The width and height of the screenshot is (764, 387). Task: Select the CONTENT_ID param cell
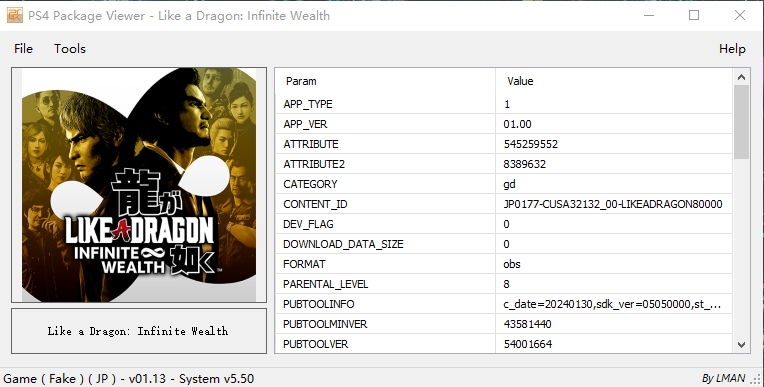click(x=385, y=204)
